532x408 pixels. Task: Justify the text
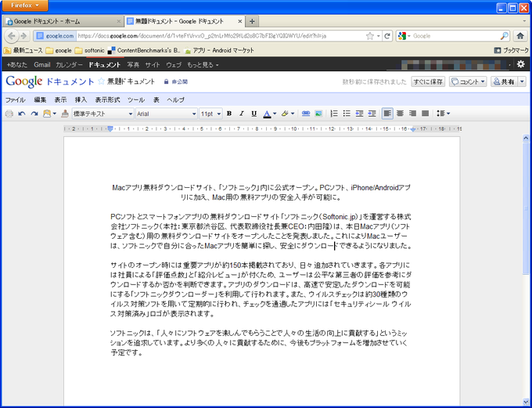tap(425, 114)
